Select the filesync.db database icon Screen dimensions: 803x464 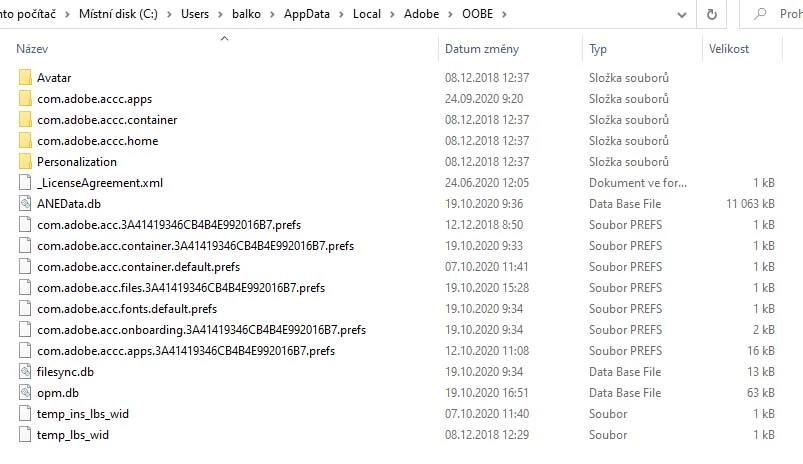[25, 371]
